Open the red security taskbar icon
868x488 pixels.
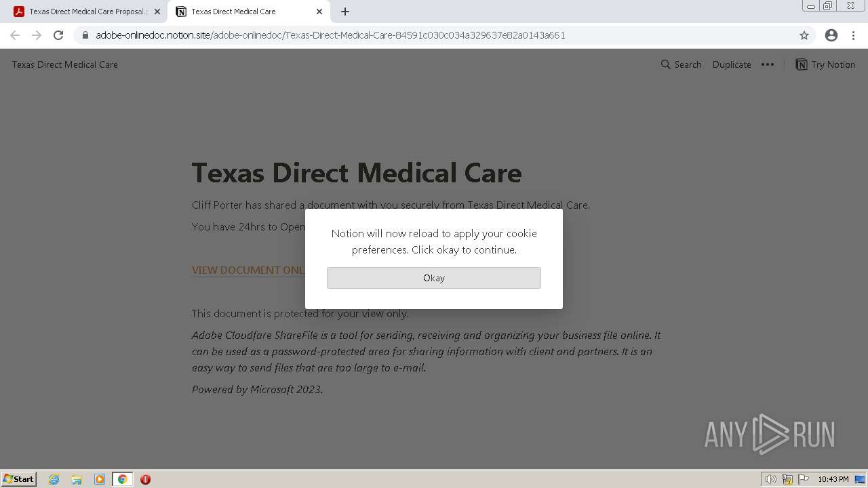pyautogui.click(x=145, y=479)
